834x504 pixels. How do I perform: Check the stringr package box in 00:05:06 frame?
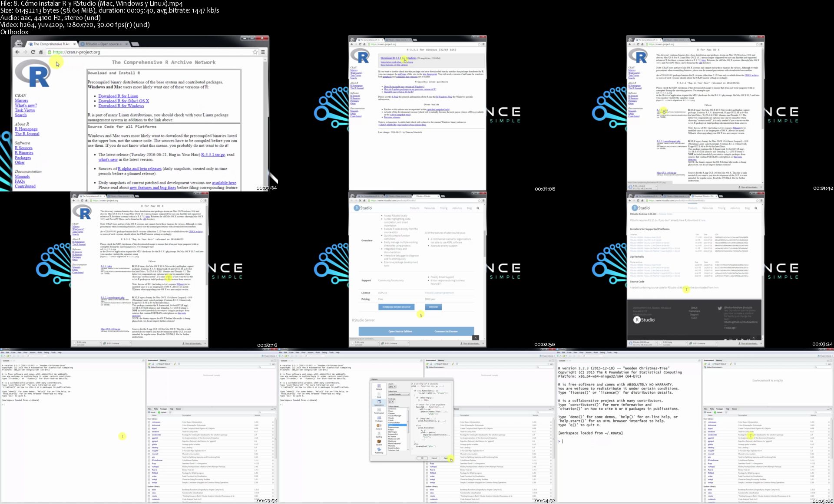pos(705,482)
